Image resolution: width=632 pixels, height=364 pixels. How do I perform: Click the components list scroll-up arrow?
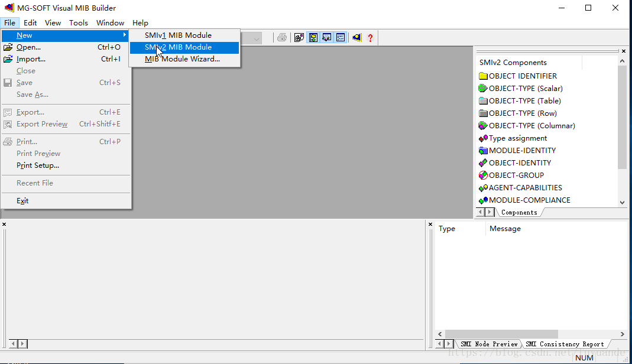pos(623,61)
